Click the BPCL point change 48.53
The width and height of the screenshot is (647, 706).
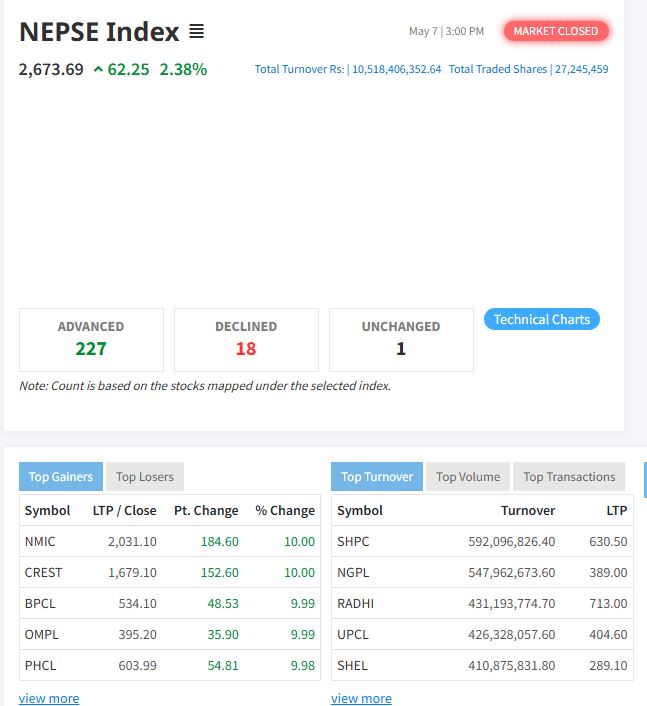(223, 603)
